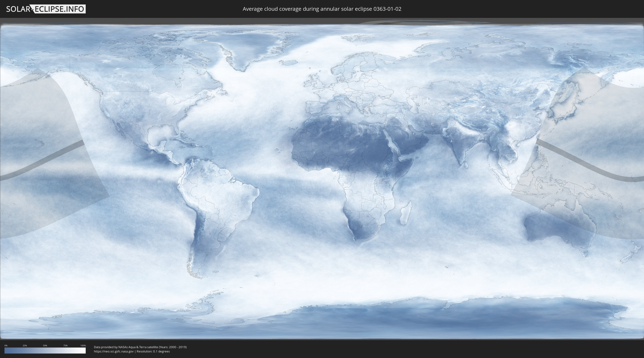Image resolution: width=644 pixels, height=358 pixels.
Task: Click the "Resolution: 0.1 degrees" text
Action: 153,352
